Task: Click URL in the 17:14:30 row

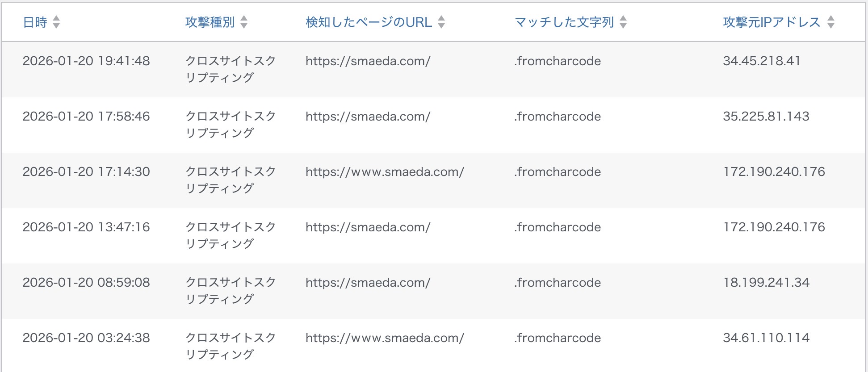Action: (385, 171)
